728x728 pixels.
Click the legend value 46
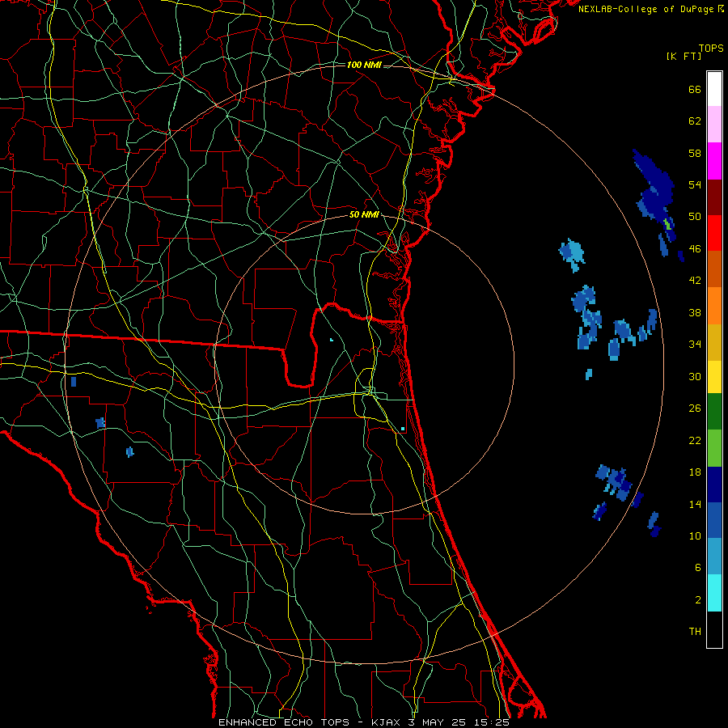[x=695, y=248]
